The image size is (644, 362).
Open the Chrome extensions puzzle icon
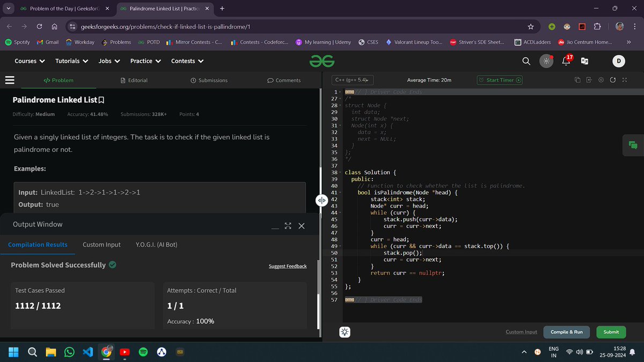[597, 26]
